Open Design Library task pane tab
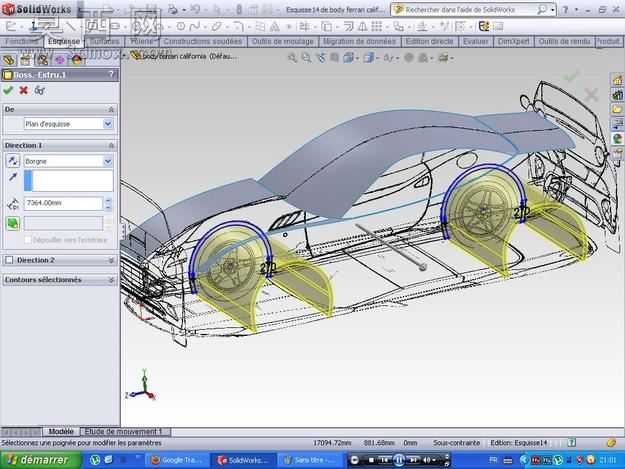Image resolution: width=625 pixels, height=469 pixels. (x=617, y=95)
